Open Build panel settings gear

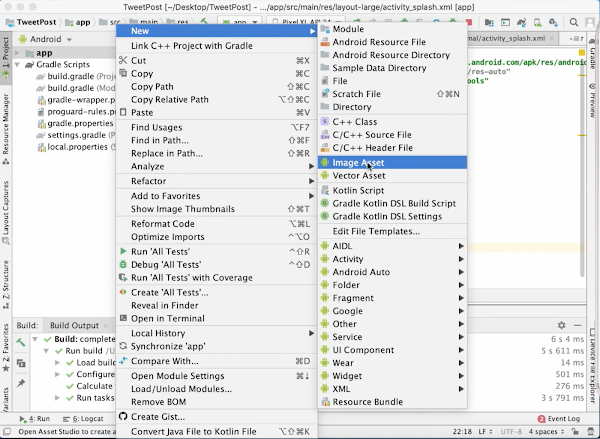(561, 325)
